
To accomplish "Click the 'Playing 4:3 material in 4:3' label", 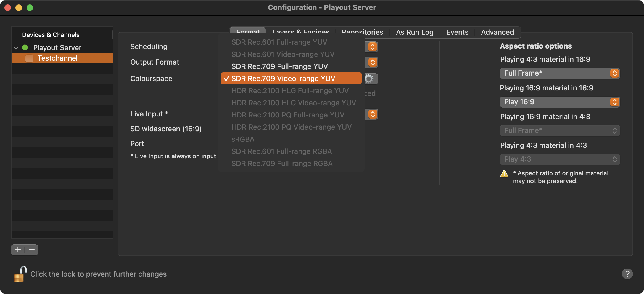I will pos(543,145).
